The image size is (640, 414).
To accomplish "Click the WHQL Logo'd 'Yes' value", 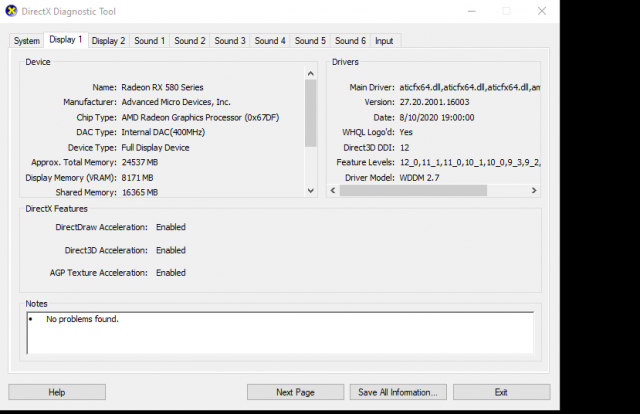I will pyautogui.click(x=406, y=132).
